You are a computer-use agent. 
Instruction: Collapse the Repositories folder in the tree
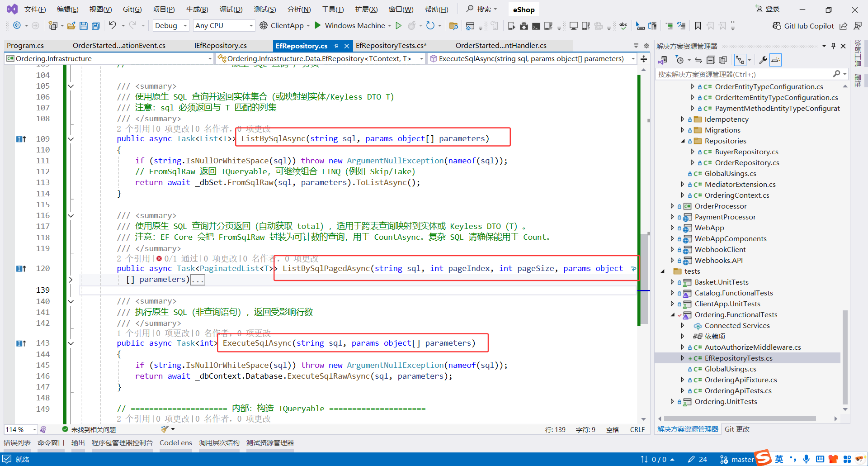coord(683,141)
